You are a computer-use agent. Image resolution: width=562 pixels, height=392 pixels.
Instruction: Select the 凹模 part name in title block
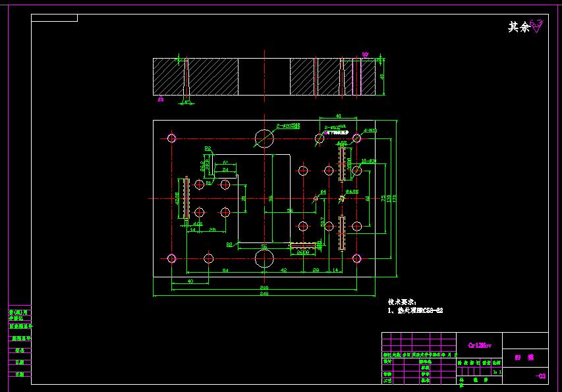(x=524, y=358)
